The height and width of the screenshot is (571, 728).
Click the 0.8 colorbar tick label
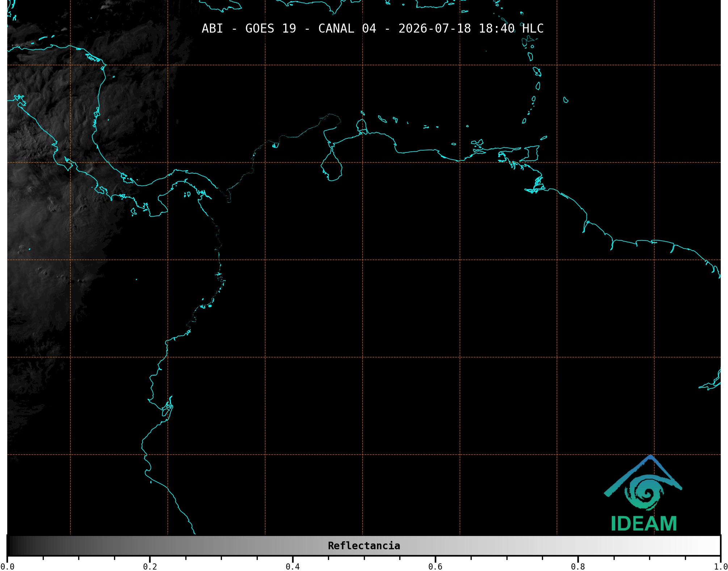pyautogui.click(x=578, y=567)
